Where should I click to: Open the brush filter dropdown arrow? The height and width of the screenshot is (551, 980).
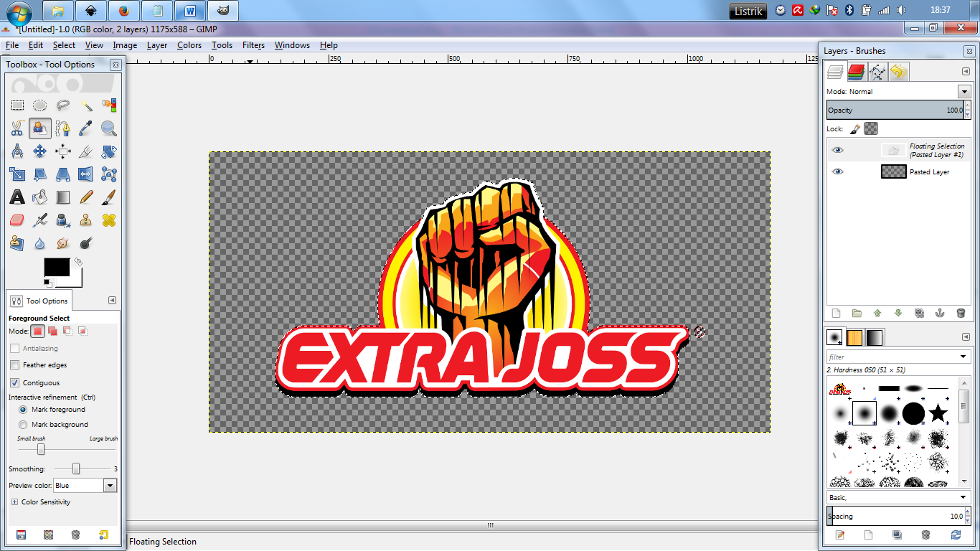(x=964, y=357)
